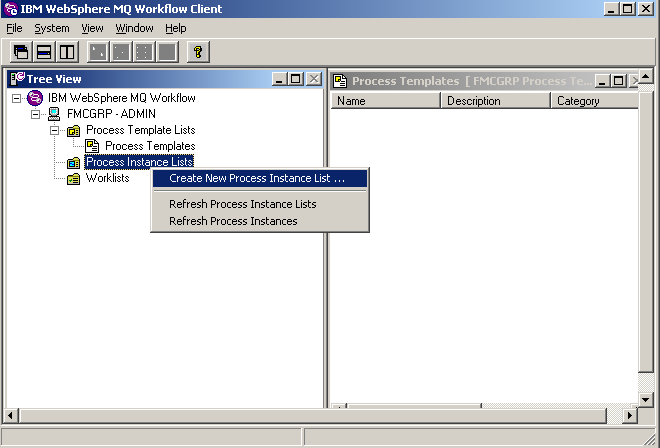Minimize the Process Templates window

point(602,81)
